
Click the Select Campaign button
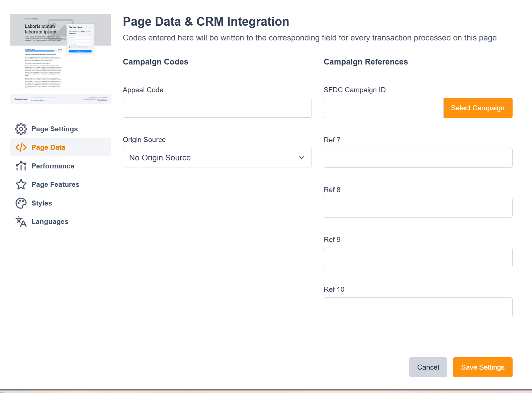(x=478, y=108)
